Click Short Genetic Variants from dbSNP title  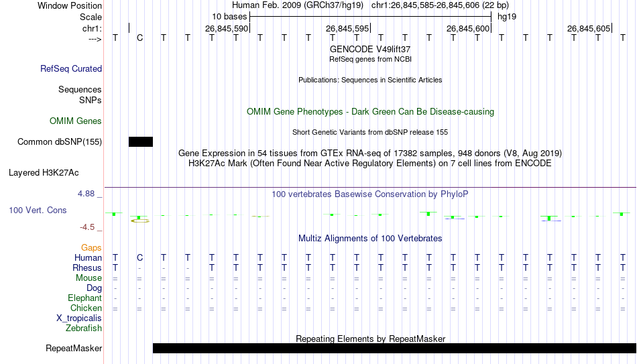(370, 132)
